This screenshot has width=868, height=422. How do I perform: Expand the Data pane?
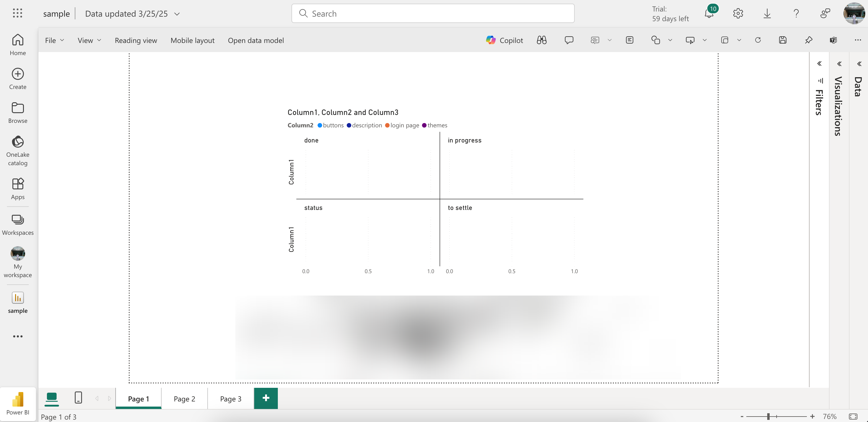(859, 64)
